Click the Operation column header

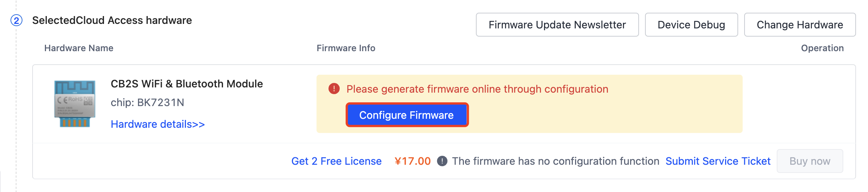click(822, 48)
